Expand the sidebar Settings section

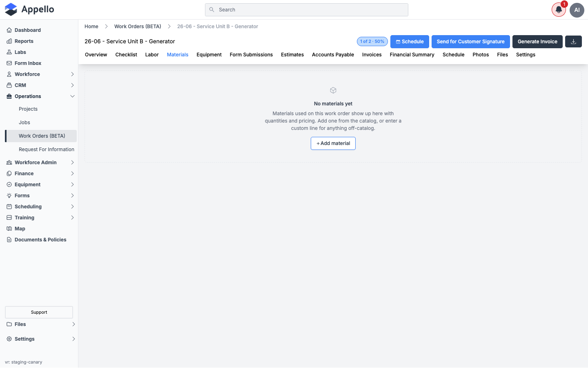(x=41, y=339)
